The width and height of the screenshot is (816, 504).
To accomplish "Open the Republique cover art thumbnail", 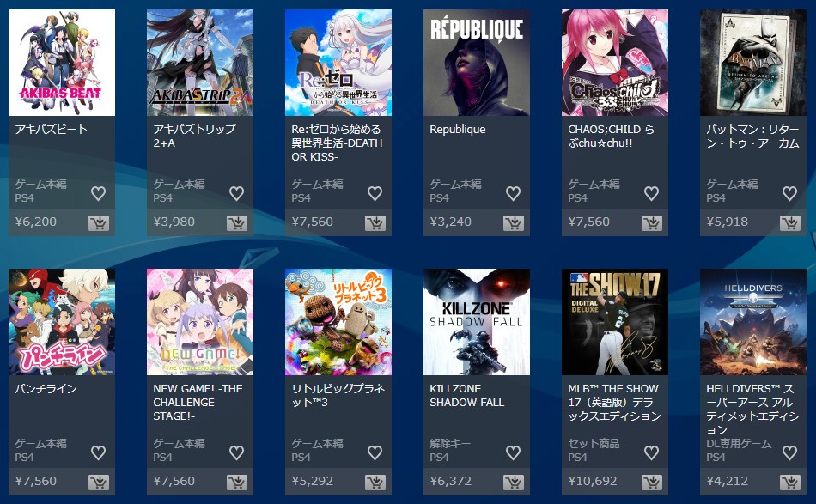I will (477, 63).
